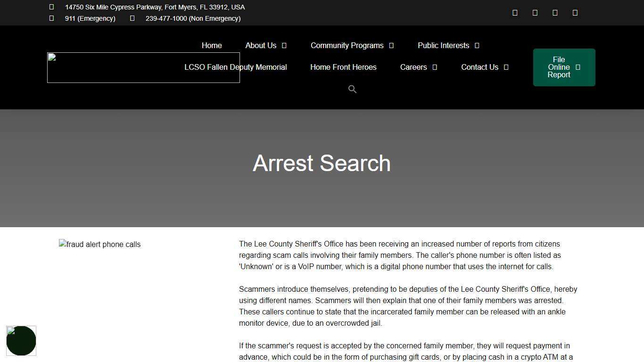Open the first social media icon top right
Image resolution: width=644 pixels, height=362 pixels.
pyautogui.click(x=515, y=12)
